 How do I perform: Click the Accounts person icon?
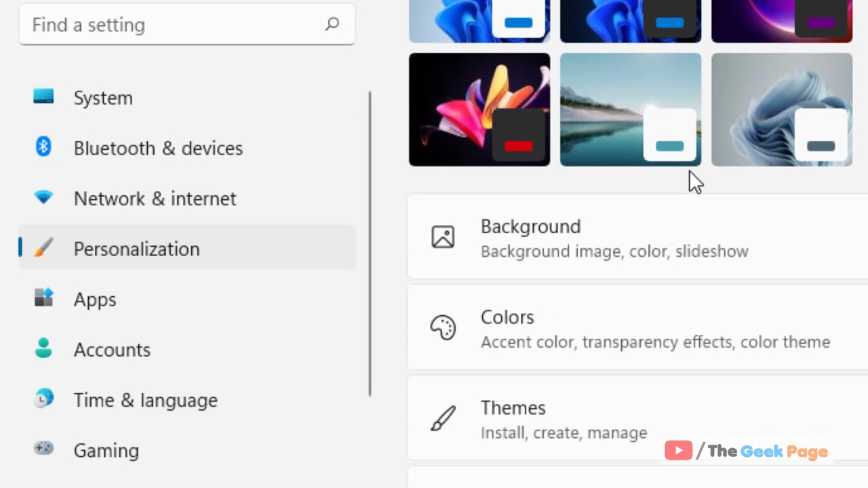click(43, 348)
